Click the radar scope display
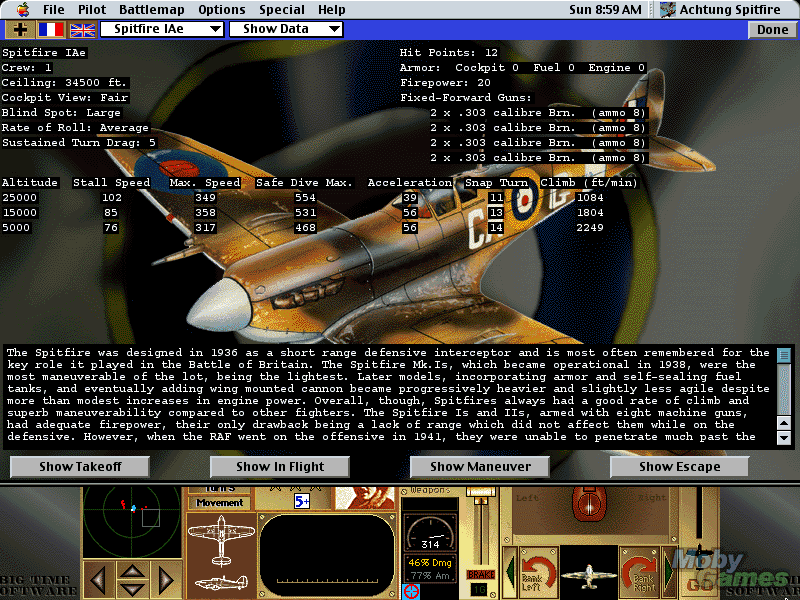 coord(132,521)
